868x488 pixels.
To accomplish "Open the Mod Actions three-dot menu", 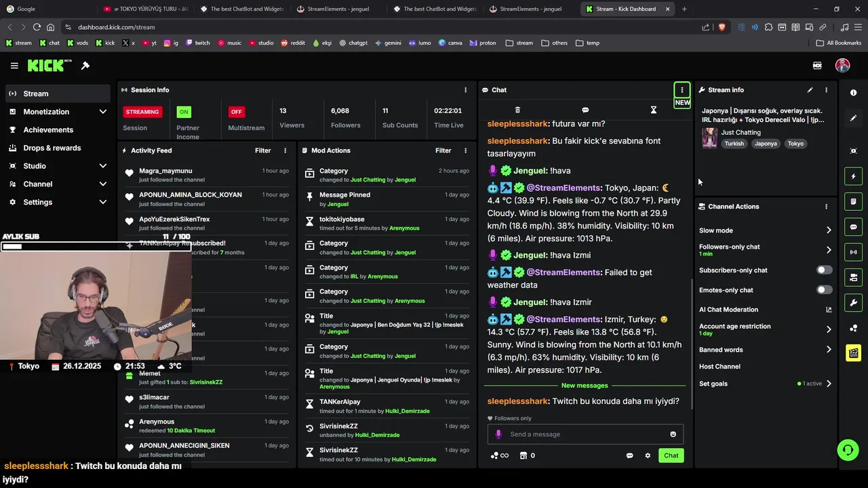I will click(465, 150).
